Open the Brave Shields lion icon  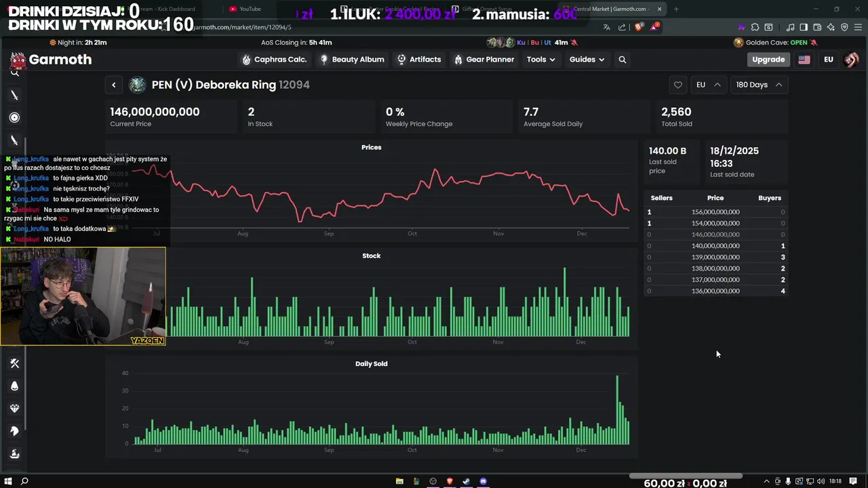click(x=639, y=27)
